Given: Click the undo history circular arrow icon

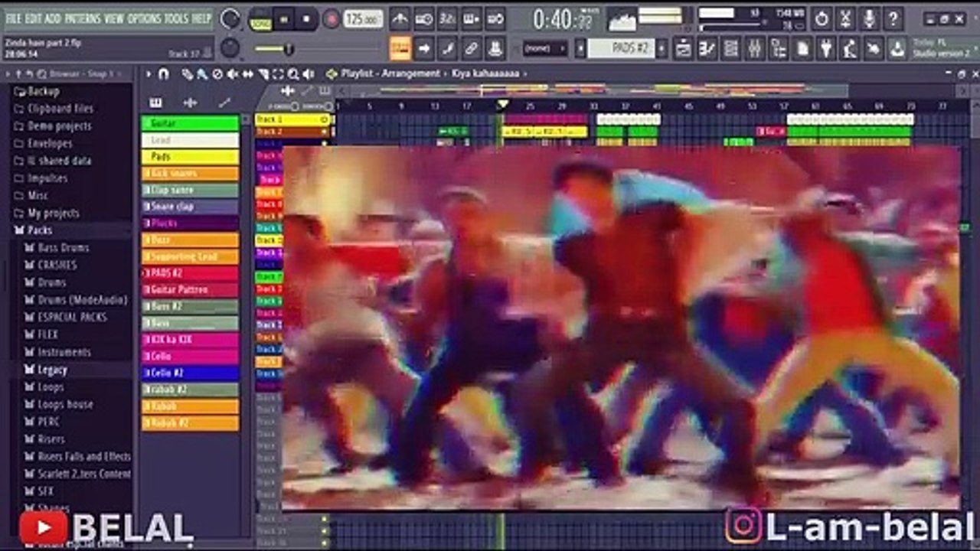Looking at the screenshot, I should [x=822, y=18].
